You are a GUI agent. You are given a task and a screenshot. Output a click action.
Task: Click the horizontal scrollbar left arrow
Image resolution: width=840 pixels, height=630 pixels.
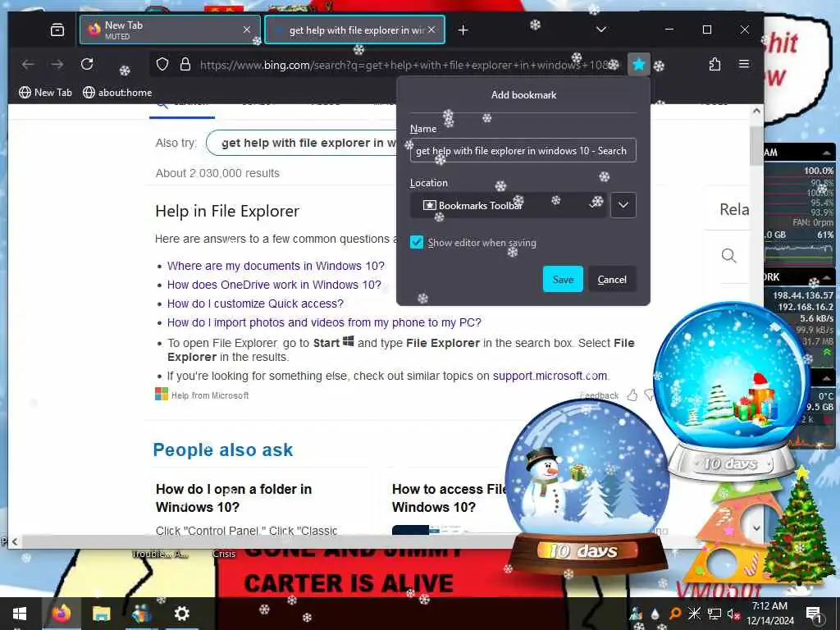[15, 541]
